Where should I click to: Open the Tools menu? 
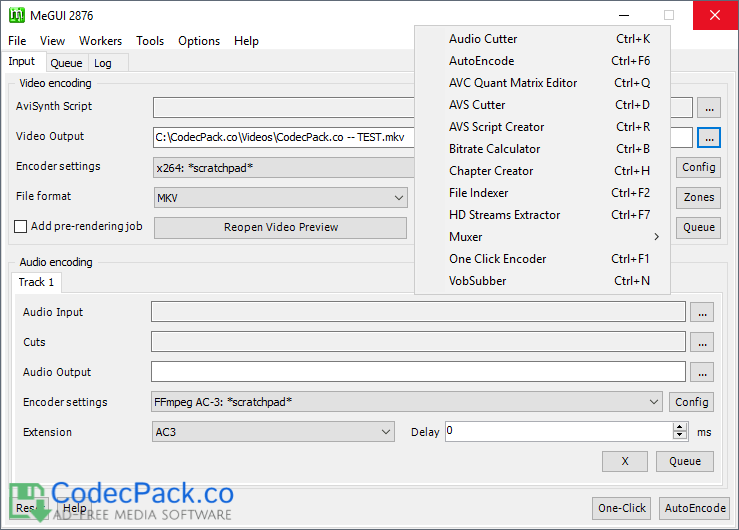click(150, 41)
